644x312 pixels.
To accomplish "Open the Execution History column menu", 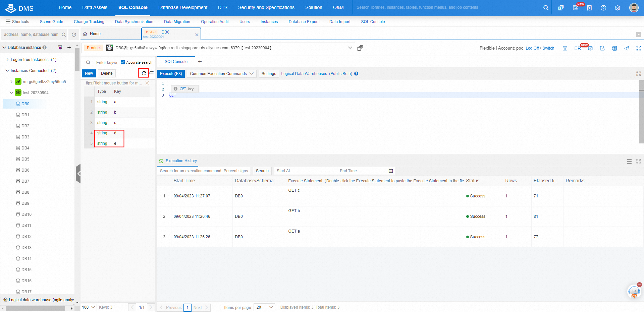I will pyautogui.click(x=629, y=162).
